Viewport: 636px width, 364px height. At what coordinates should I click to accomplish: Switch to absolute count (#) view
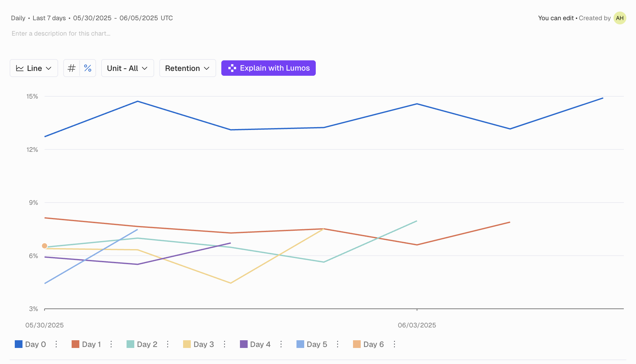pos(72,68)
